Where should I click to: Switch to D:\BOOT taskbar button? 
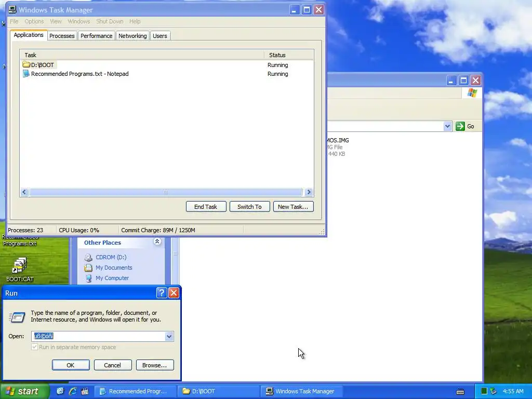(x=219, y=391)
